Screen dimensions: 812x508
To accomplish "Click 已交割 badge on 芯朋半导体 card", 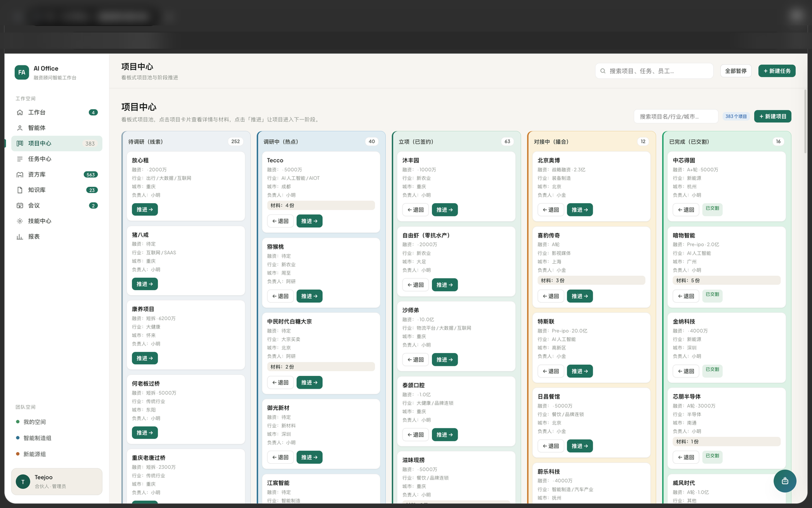I will tap(713, 456).
